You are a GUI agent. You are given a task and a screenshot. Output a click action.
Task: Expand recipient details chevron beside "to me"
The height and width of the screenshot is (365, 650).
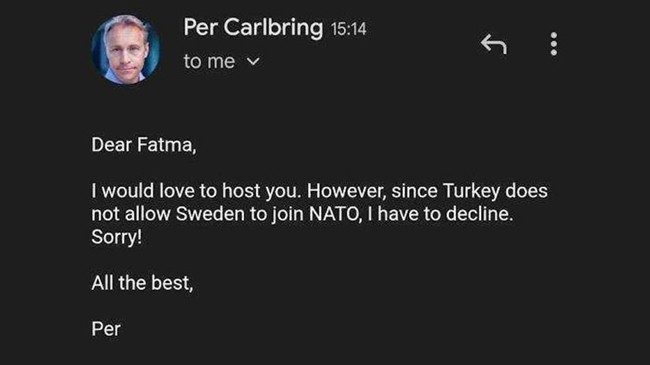[x=253, y=62]
